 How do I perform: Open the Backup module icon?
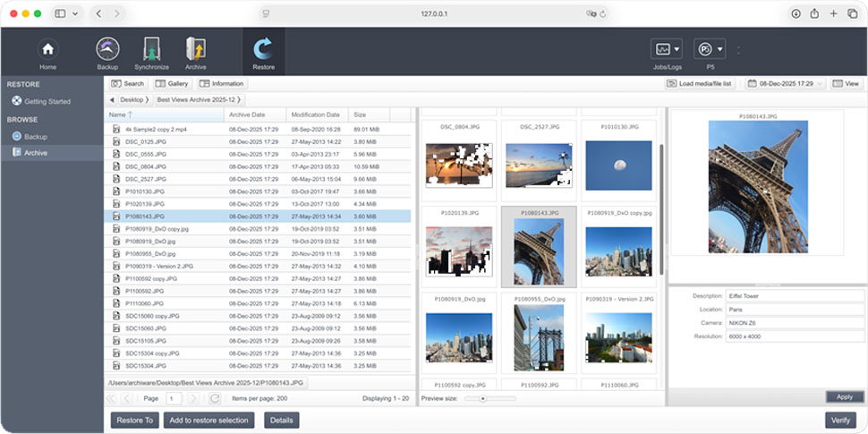pos(107,49)
